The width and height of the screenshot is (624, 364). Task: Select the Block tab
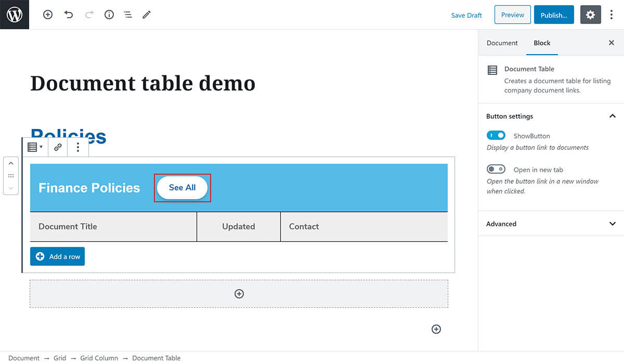[542, 43]
